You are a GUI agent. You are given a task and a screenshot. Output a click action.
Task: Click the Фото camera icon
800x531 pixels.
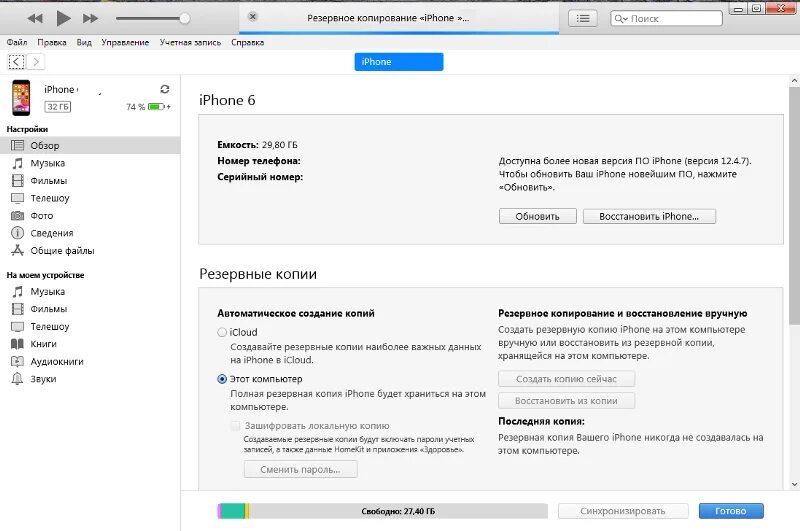pyautogui.click(x=17, y=216)
